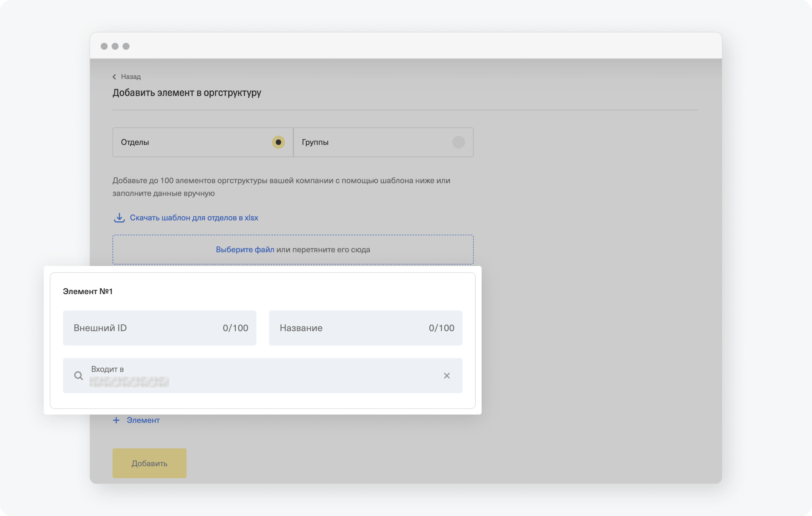Viewport: 812px width, 516px height.
Task: Click the Внешний ID input field
Action: (x=160, y=328)
